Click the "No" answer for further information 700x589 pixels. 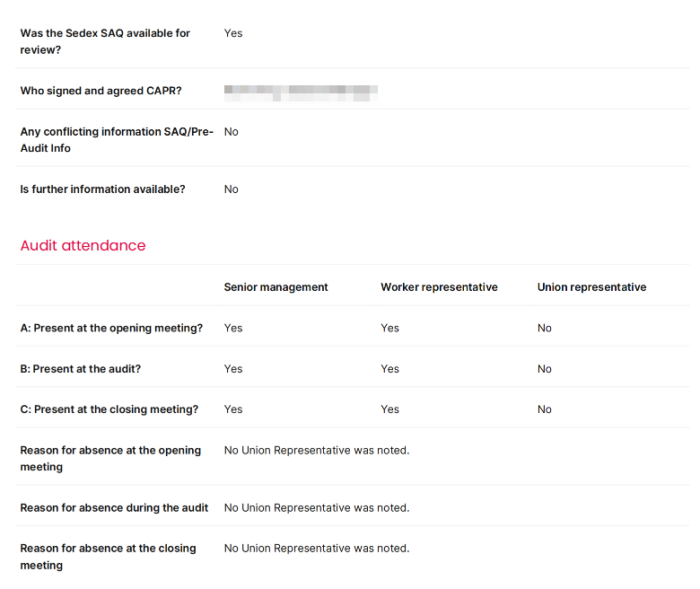pos(232,189)
